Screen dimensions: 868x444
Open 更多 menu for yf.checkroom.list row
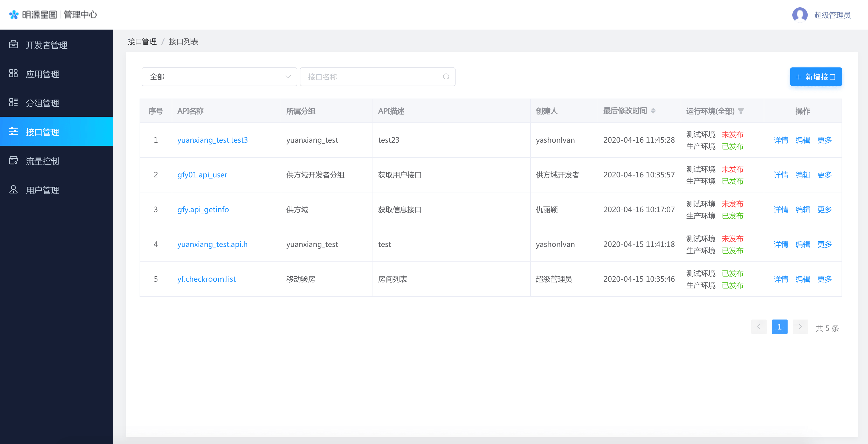(x=824, y=279)
